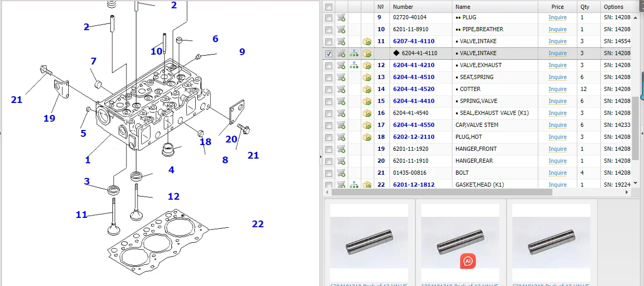Collapse diagram panel using splitter arrow
Image resolution: width=644 pixels, height=286 pixels.
pyautogui.click(x=321, y=155)
